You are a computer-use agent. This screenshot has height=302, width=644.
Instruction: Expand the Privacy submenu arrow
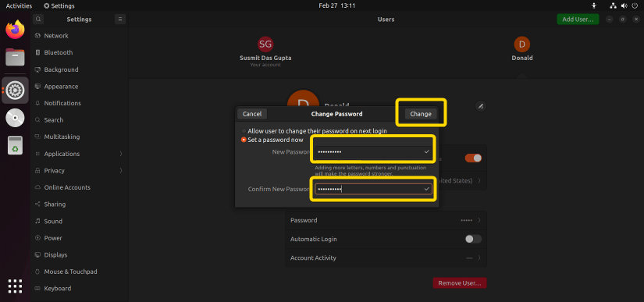click(121, 171)
